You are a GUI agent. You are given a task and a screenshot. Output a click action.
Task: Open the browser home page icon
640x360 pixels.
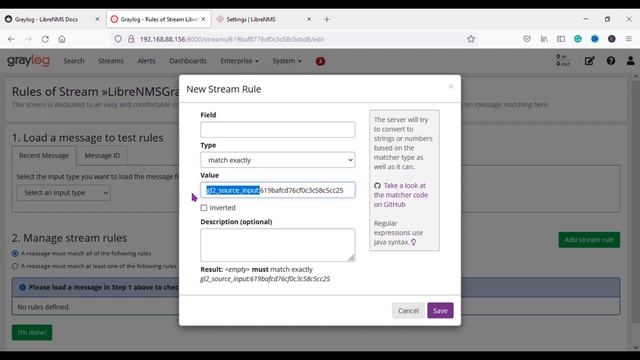click(x=62, y=39)
